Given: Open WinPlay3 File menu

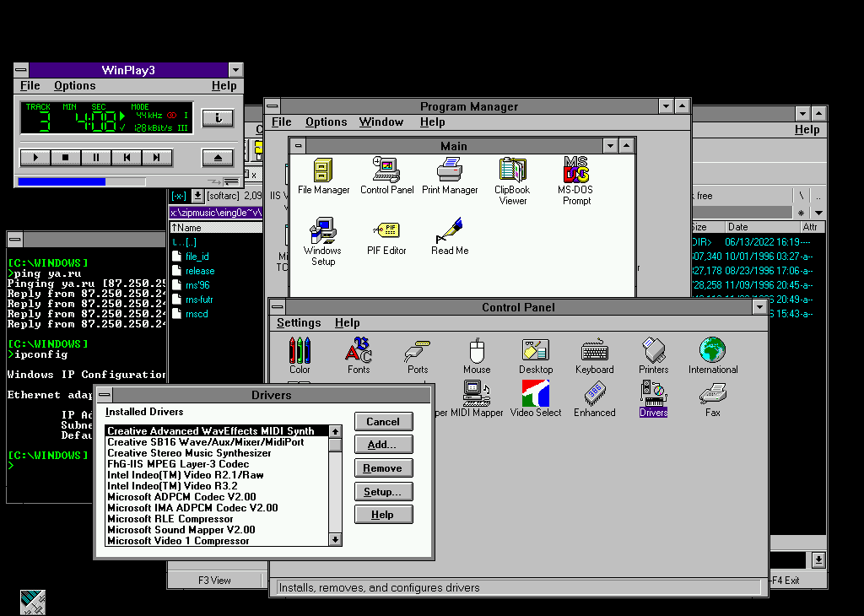Looking at the screenshot, I should point(30,85).
